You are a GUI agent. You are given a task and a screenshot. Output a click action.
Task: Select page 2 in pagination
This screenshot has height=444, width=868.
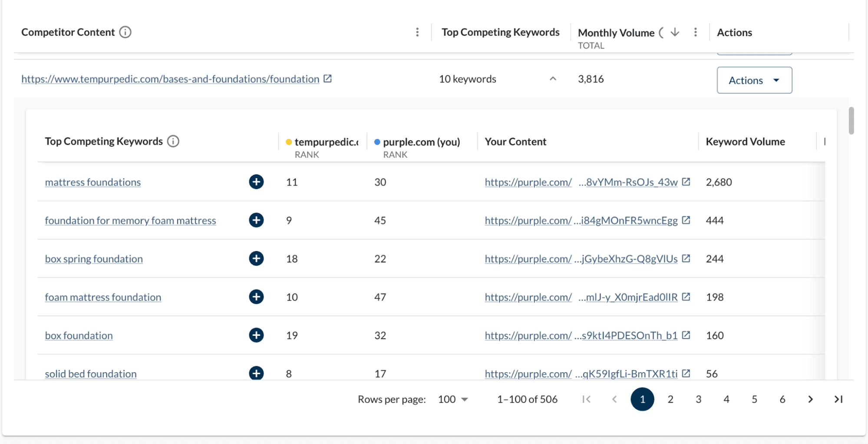click(x=670, y=399)
